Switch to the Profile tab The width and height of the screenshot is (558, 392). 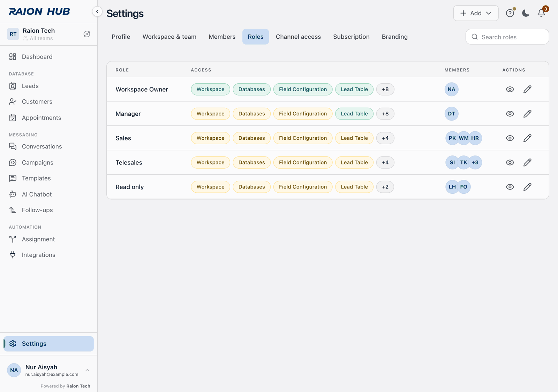click(121, 37)
